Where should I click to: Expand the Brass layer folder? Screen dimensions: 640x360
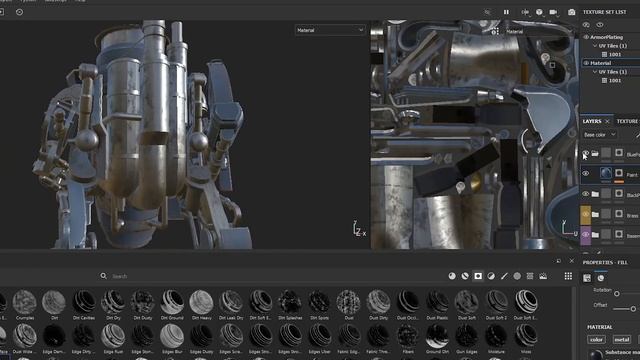click(595, 215)
